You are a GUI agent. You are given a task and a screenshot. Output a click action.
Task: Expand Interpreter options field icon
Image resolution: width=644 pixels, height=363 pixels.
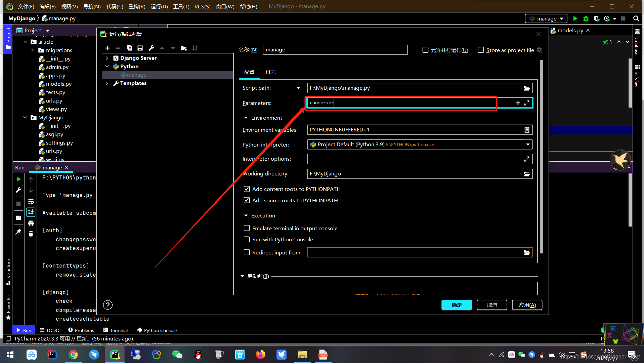[x=527, y=159]
